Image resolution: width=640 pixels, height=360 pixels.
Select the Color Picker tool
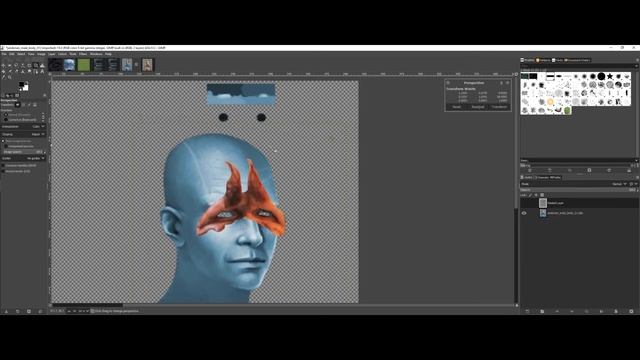pos(3,77)
